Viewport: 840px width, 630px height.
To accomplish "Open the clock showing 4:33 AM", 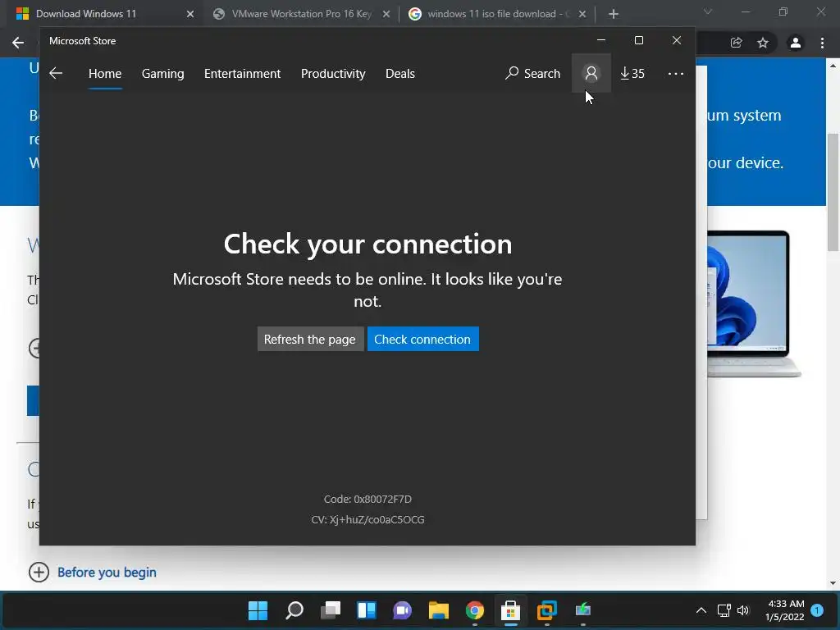I will click(x=784, y=610).
